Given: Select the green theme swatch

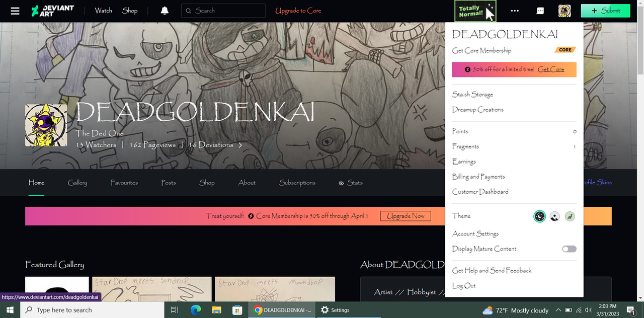Looking at the screenshot, I should (x=570, y=216).
